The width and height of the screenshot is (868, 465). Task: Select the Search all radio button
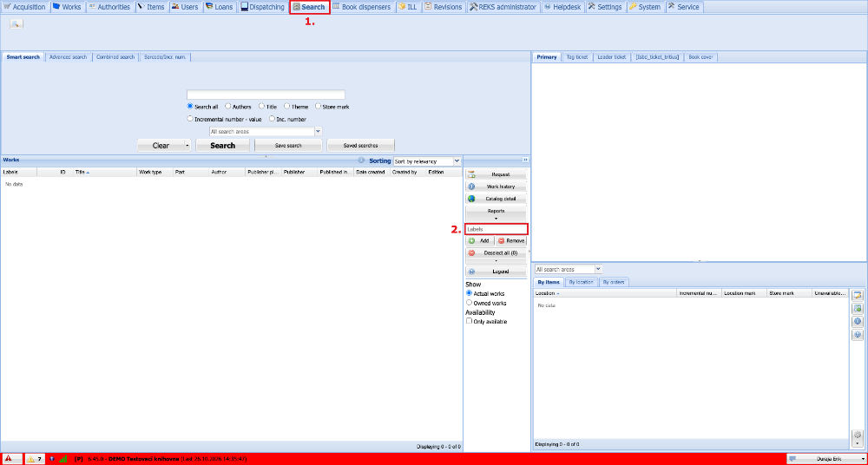[190, 107]
